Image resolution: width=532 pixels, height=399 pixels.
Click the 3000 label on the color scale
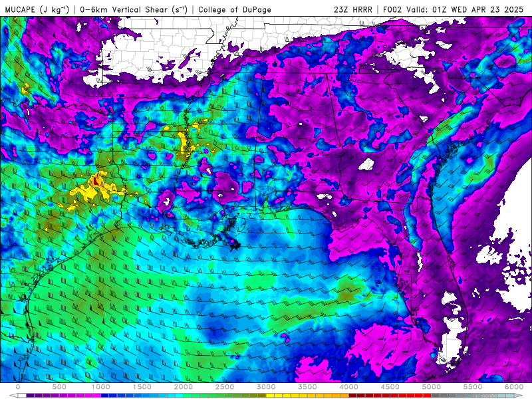click(x=266, y=387)
